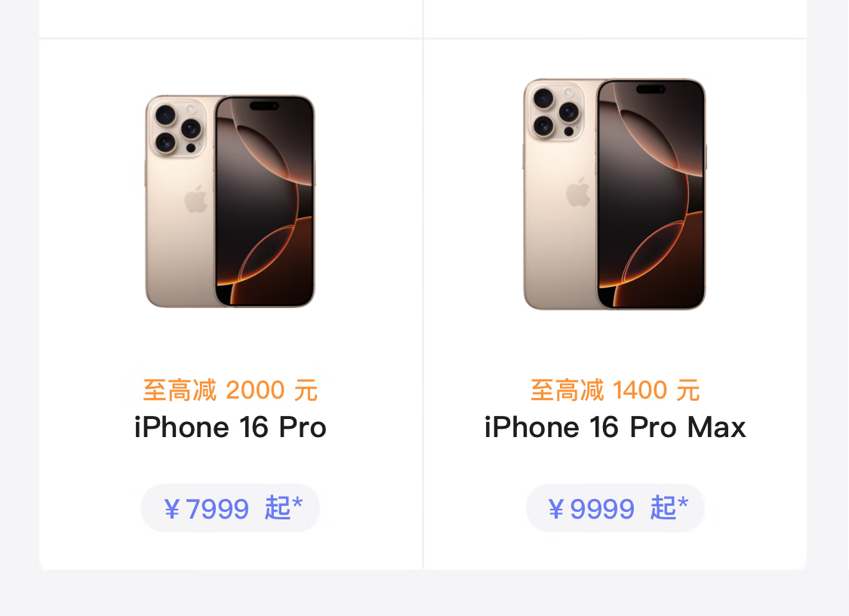Image resolution: width=849 pixels, height=616 pixels.
Task: Click the ¥ symbol in the 7999 price
Action: [172, 510]
